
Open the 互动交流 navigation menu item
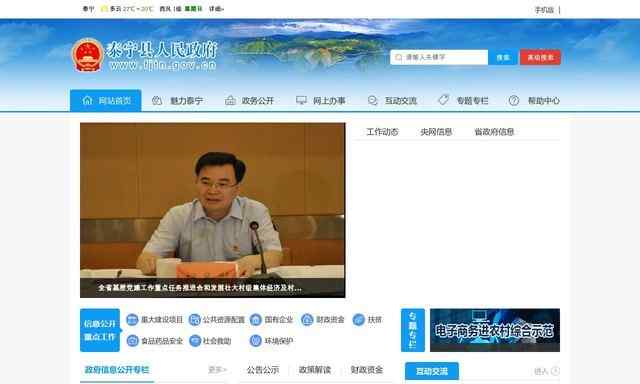tap(392, 100)
